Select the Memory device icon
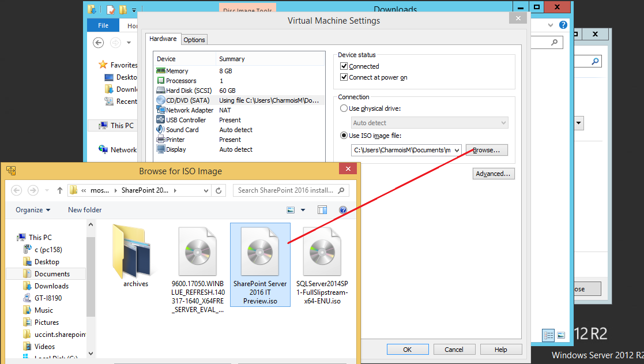The image size is (644, 364). tap(161, 70)
